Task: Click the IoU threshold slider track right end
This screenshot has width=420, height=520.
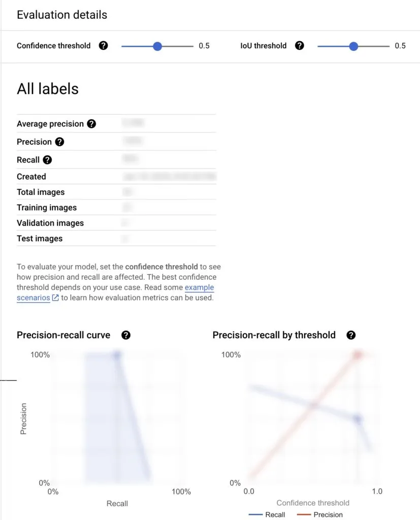Action: pyautogui.click(x=388, y=46)
